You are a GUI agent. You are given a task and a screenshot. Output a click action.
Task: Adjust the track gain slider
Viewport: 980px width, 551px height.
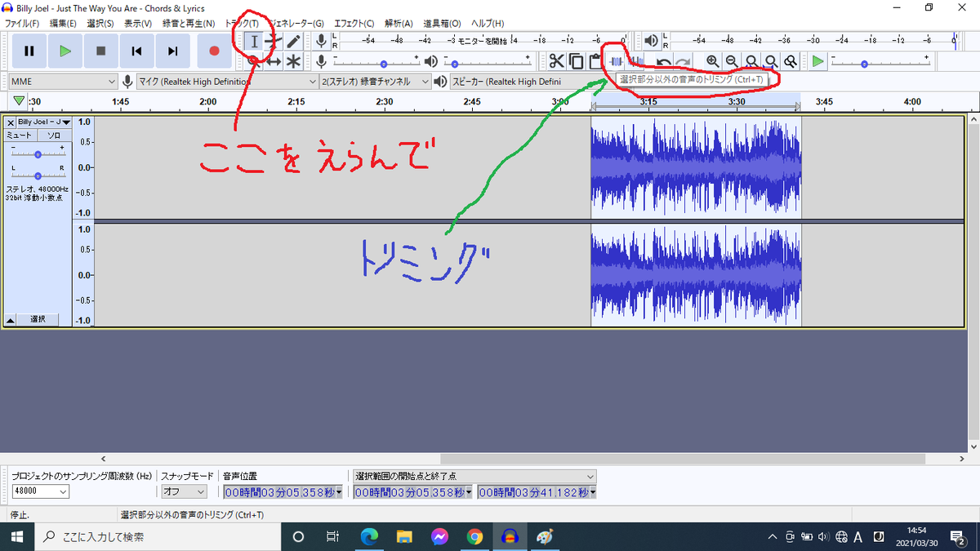(x=38, y=153)
